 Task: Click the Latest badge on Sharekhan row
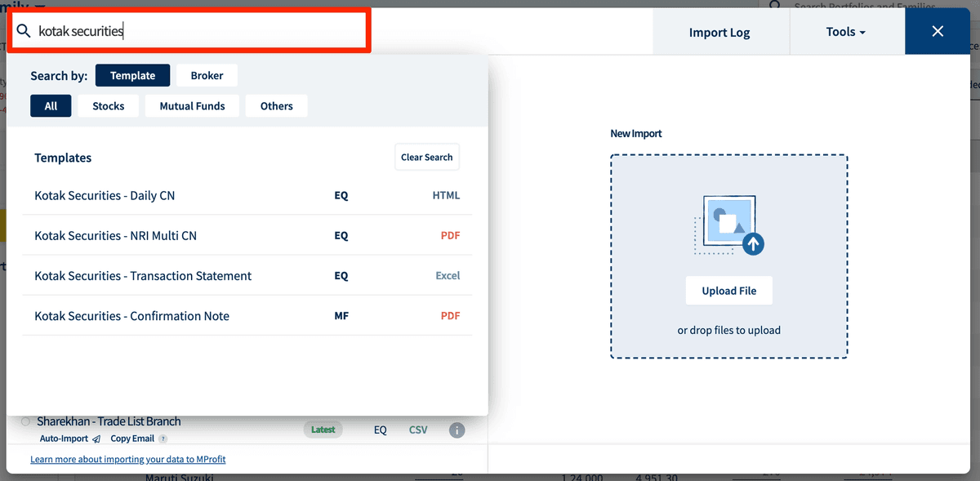(x=323, y=430)
